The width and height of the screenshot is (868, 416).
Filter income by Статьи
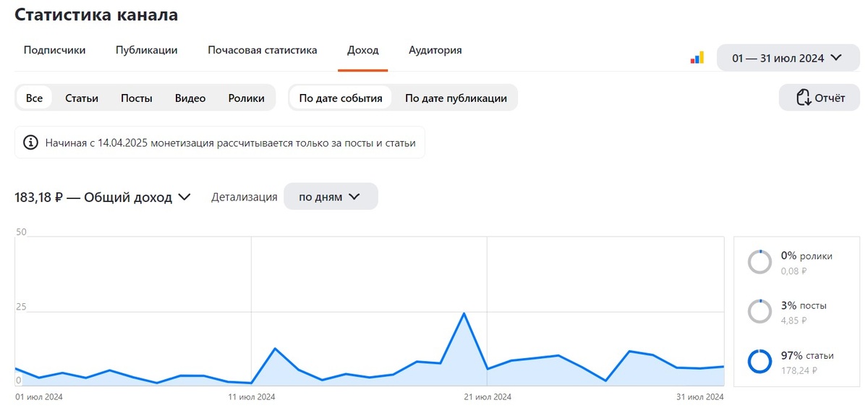(82, 98)
